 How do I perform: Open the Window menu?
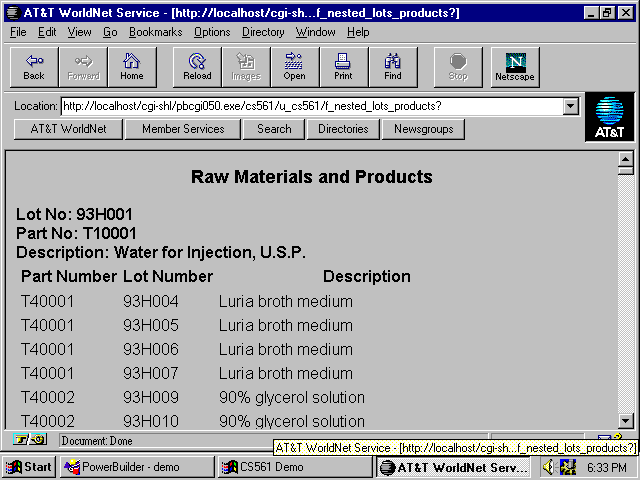(x=316, y=32)
